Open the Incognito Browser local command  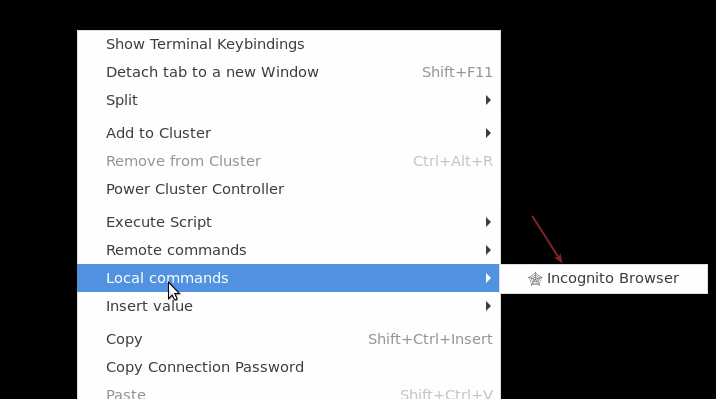[604, 278]
